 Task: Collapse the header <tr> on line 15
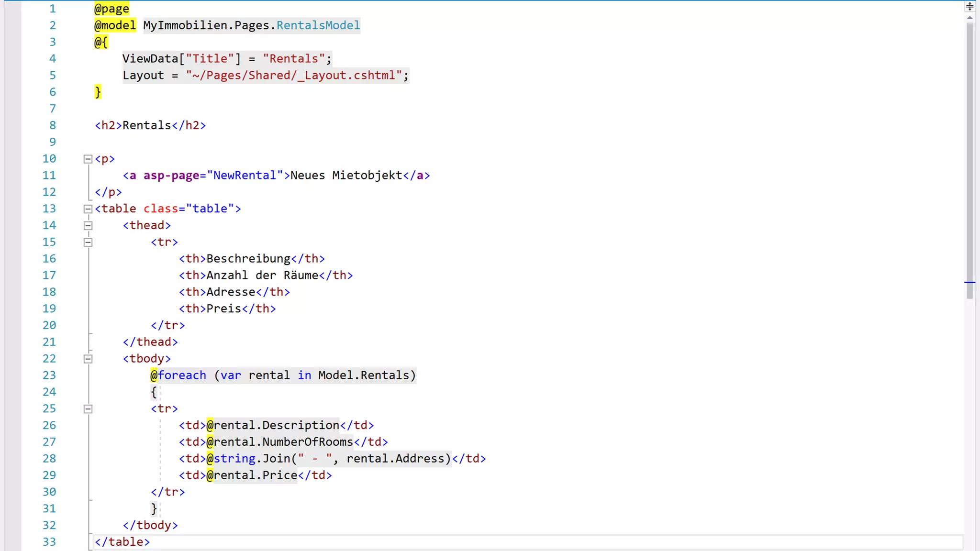[x=88, y=242]
